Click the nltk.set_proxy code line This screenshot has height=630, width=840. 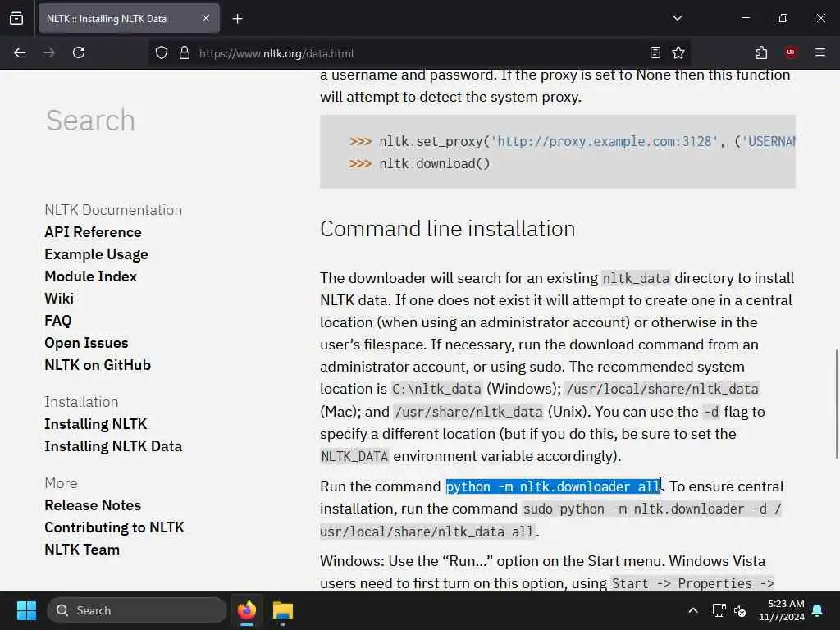coord(572,141)
